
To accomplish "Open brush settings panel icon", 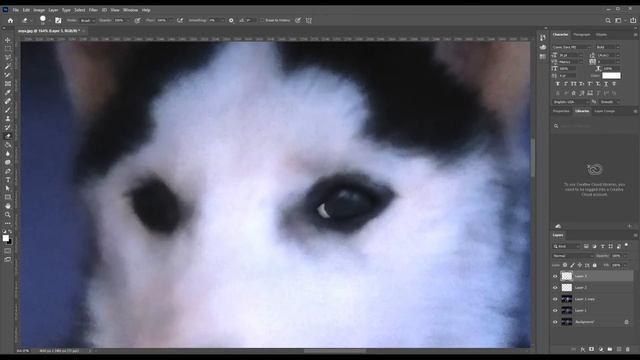I will click(x=58, y=20).
